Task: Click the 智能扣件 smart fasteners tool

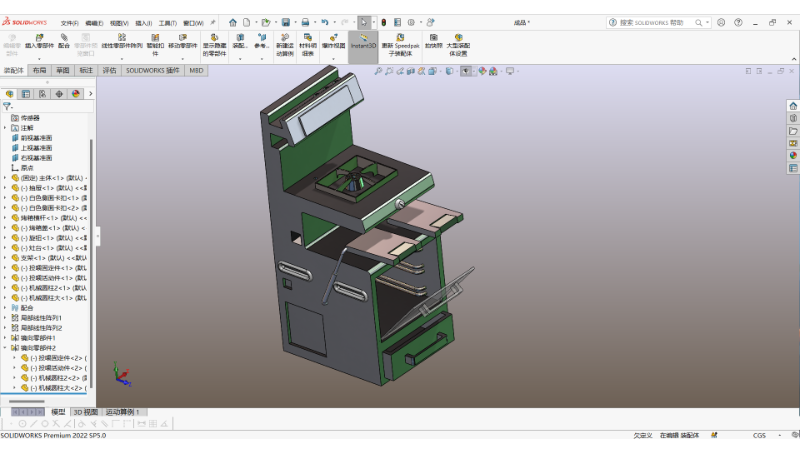Action: pos(155,45)
